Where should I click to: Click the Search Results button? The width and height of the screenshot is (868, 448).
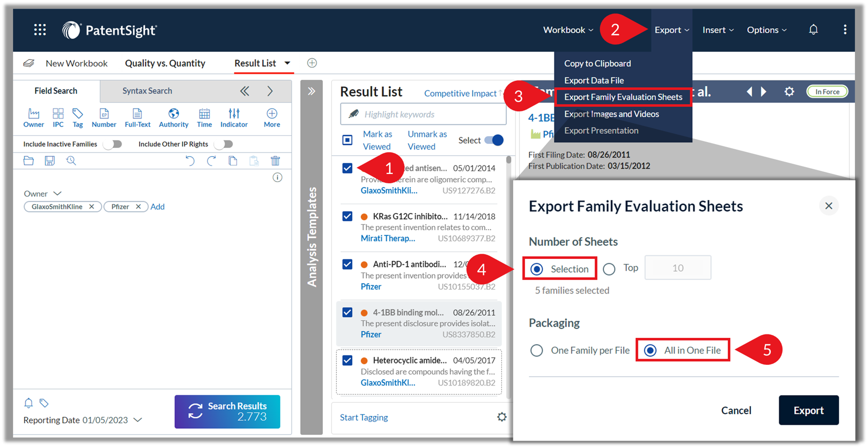click(x=227, y=412)
